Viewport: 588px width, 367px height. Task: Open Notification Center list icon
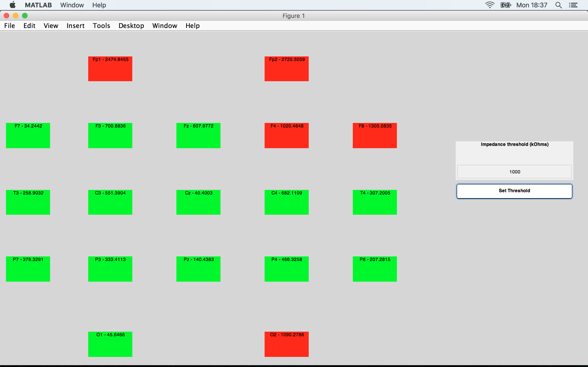click(574, 5)
